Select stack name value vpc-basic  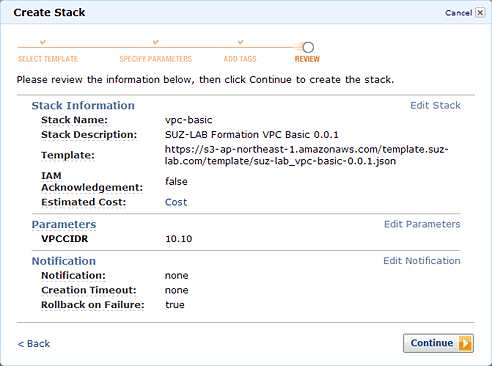189,120
